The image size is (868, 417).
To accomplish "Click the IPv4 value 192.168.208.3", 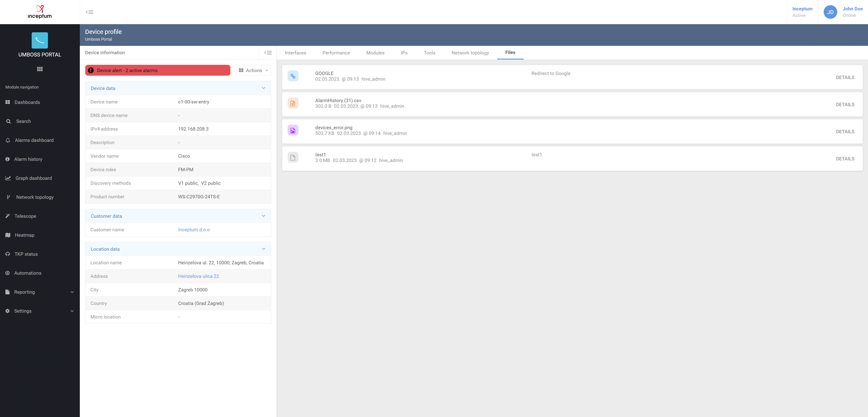I will tap(193, 129).
